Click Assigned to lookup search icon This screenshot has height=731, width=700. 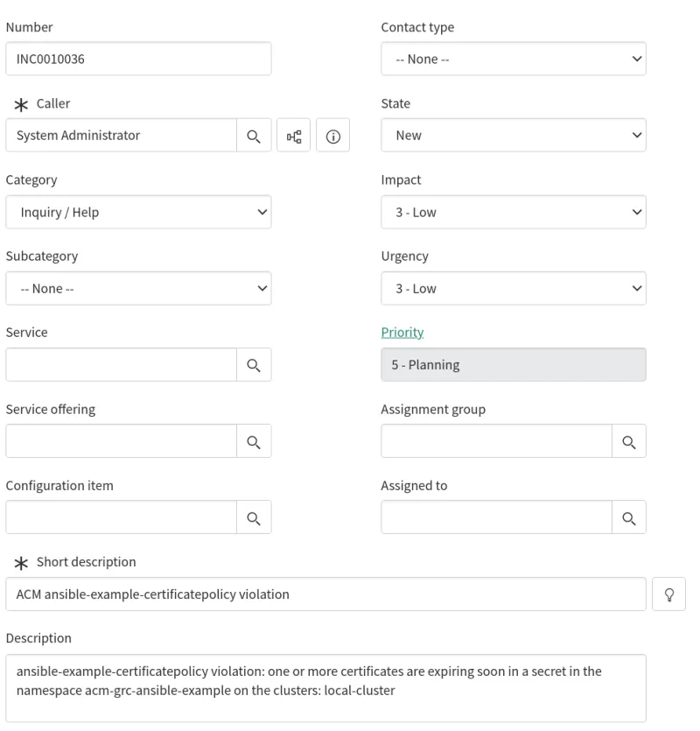pos(628,517)
